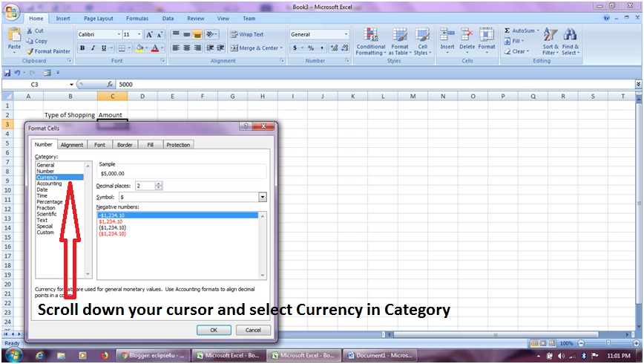644x364 pixels.
Task: Click Decrease Decimal icon
Action: 344,48
